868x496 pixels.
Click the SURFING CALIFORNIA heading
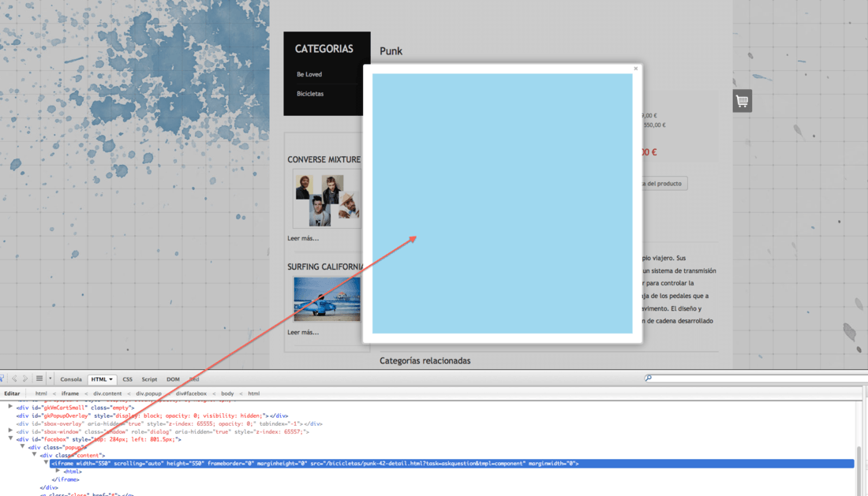coord(325,267)
